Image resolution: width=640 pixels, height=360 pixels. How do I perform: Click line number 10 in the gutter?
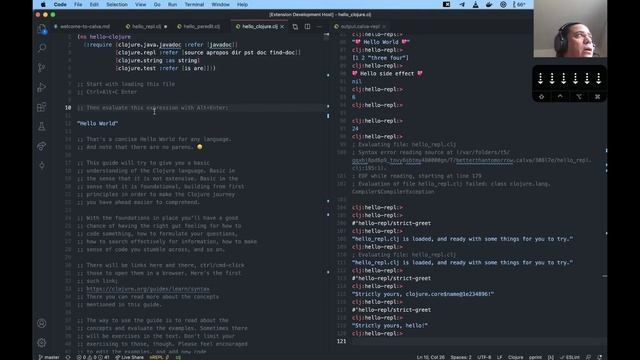[68, 108]
